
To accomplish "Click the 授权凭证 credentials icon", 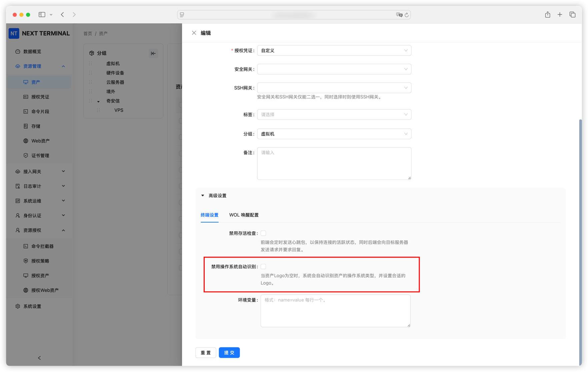I will click(26, 97).
